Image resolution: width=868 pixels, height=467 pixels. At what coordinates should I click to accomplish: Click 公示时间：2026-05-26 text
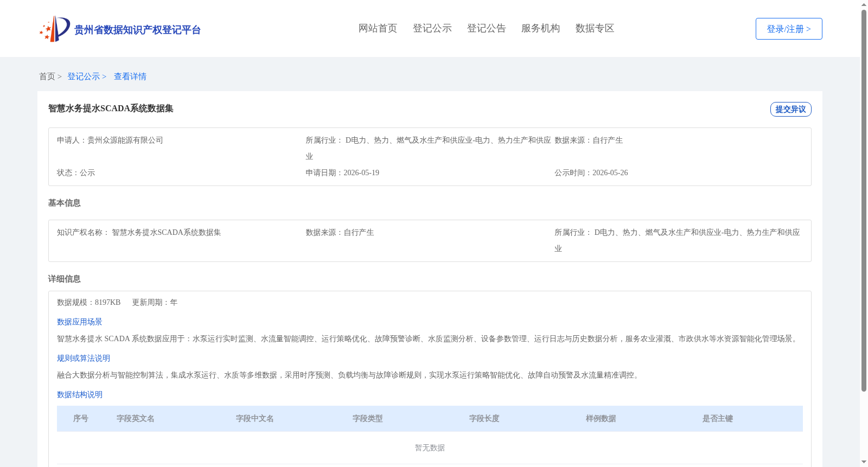pyautogui.click(x=591, y=172)
